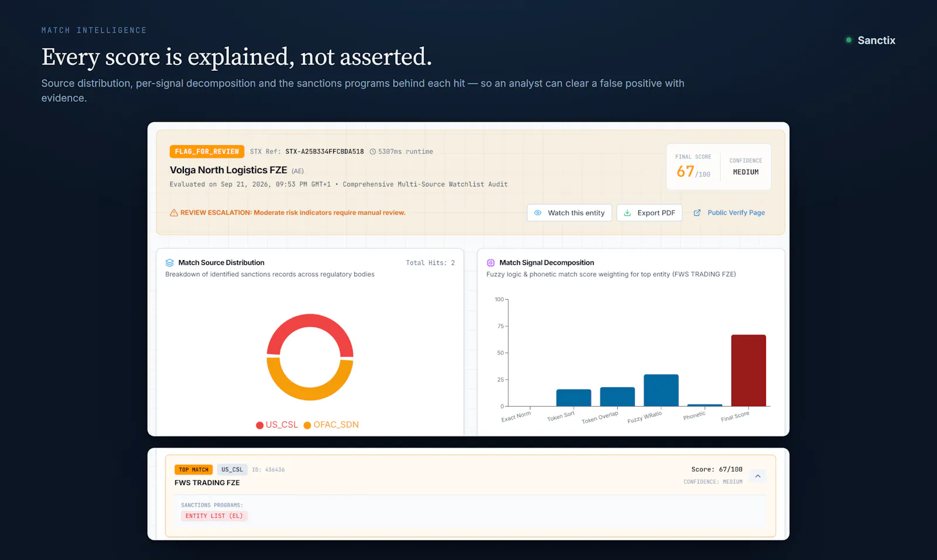Click the clock icon beside runtime
Screen dimensions: 937x560
[372, 152]
